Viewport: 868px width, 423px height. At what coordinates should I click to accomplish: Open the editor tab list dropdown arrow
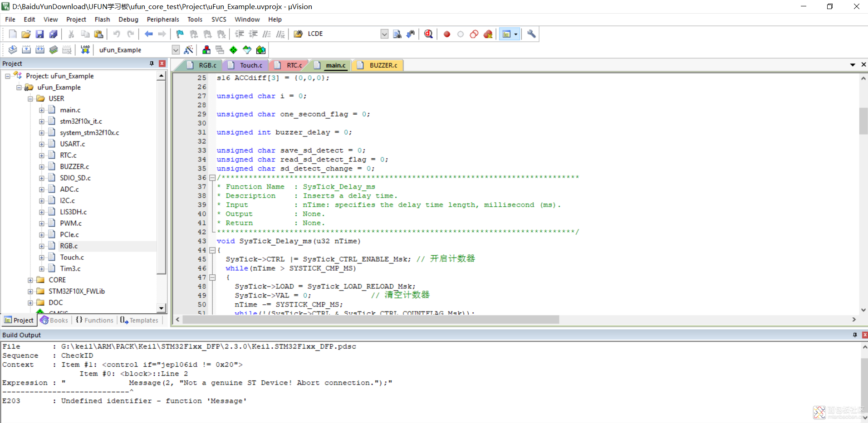coord(853,65)
